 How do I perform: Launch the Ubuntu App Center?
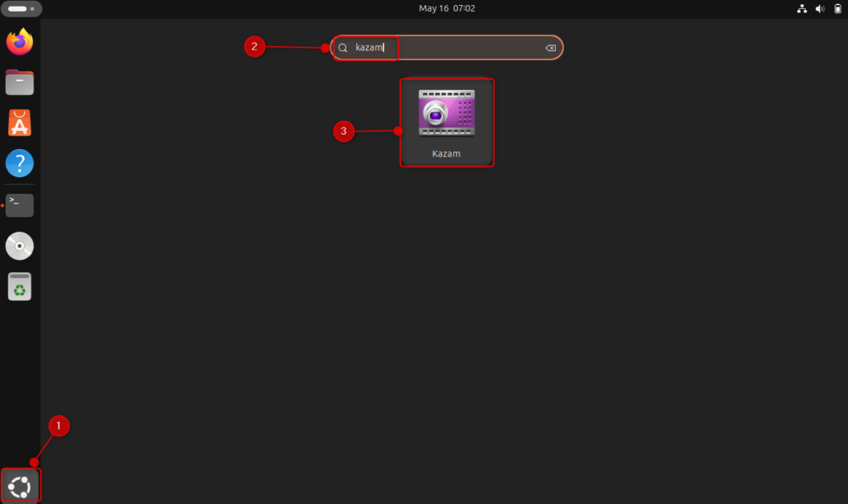point(19,122)
